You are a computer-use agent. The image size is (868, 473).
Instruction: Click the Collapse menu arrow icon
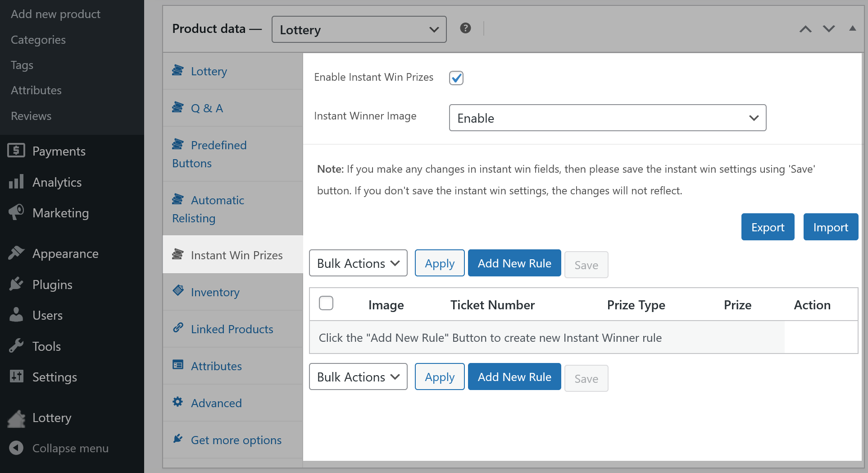(16, 448)
